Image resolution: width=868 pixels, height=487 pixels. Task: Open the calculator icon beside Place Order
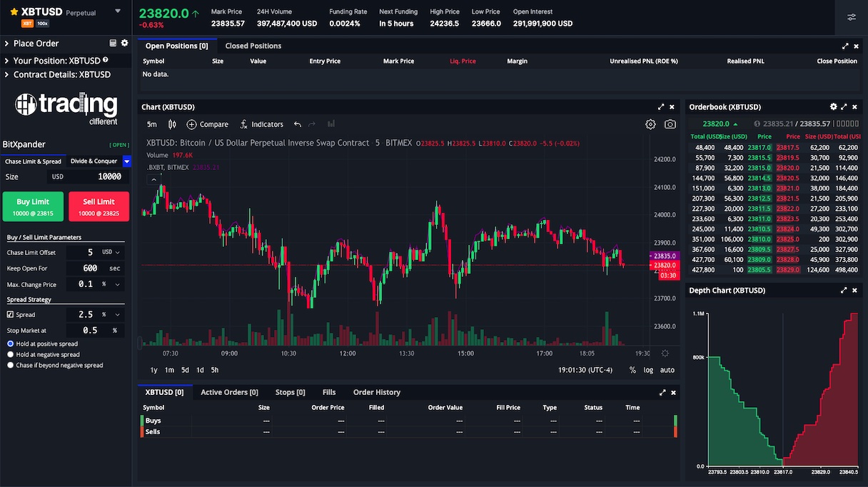pyautogui.click(x=112, y=43)
